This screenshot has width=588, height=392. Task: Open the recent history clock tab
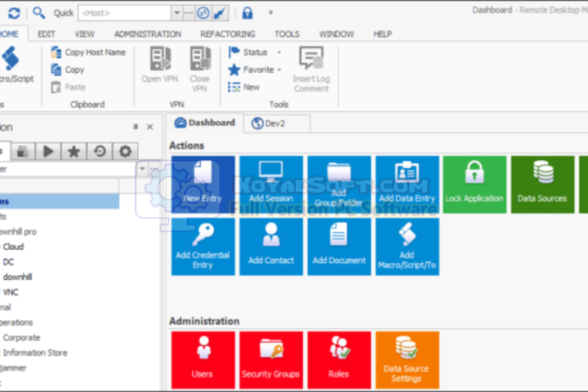pyautogui.click(x=100, y=152)
